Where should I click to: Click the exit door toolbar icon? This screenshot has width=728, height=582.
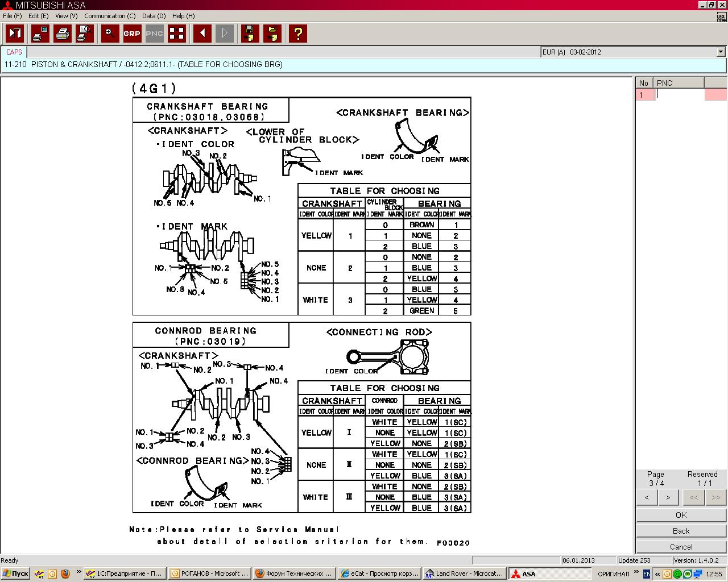[15, 34]
